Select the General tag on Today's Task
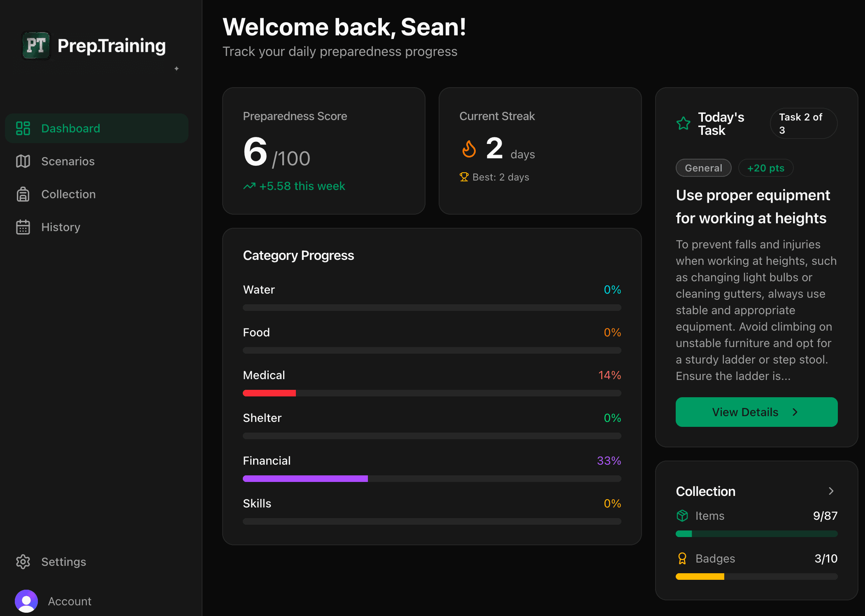865x616 pixels. pyautogui.click(x=703, y=168)
